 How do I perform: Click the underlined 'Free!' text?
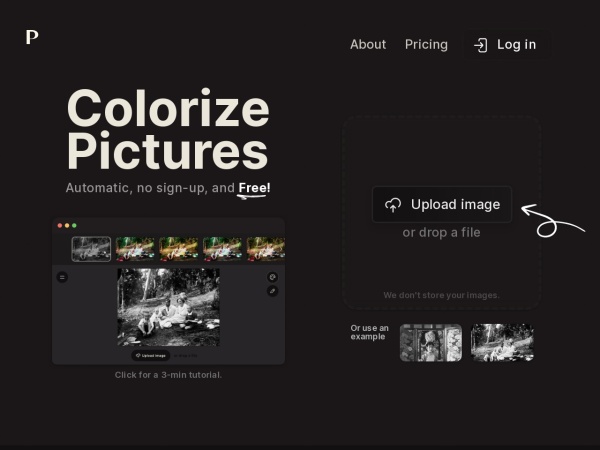pos(254,188)
